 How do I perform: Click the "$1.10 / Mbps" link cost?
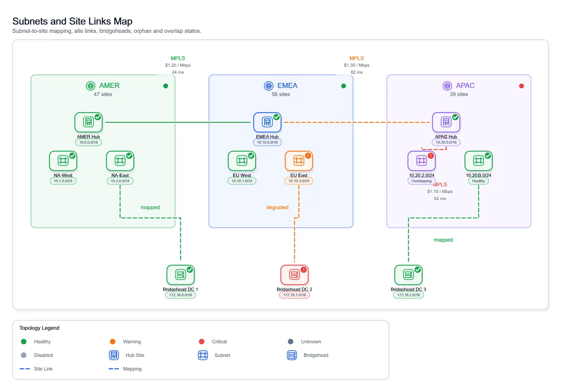point(440,192)
